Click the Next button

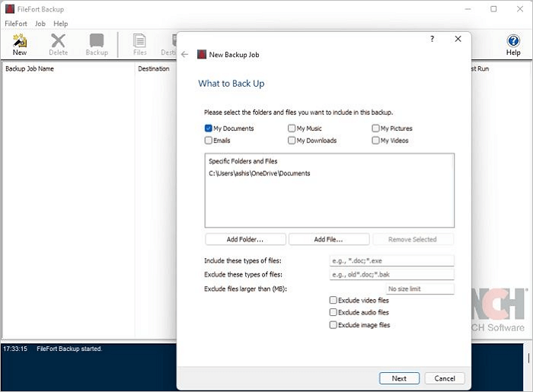399,378
